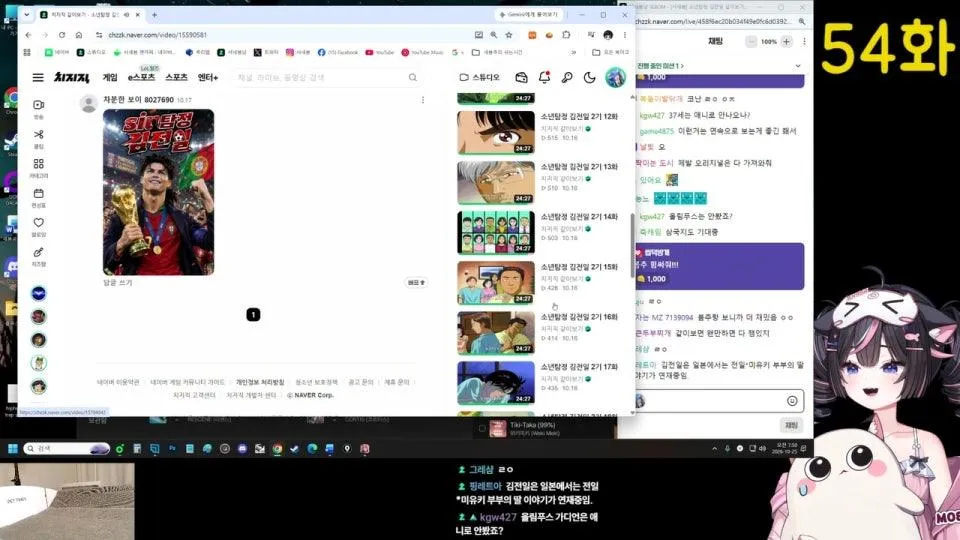Viewport: 960px width, 540px height.
Task: Expand the hidden bookmarks overflow chevron
Action: [574, 53]
